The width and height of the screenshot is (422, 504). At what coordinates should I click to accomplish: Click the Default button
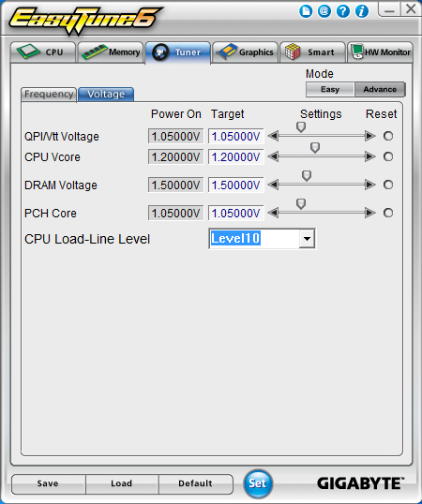coord(195,483)
